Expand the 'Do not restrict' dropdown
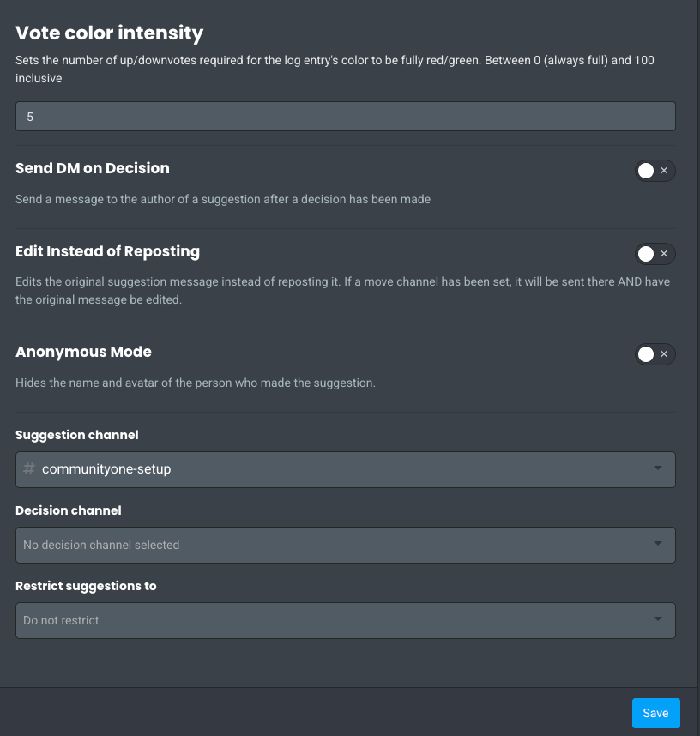Image resolution: width=700 pixels, height=736 pixels. 345,620
